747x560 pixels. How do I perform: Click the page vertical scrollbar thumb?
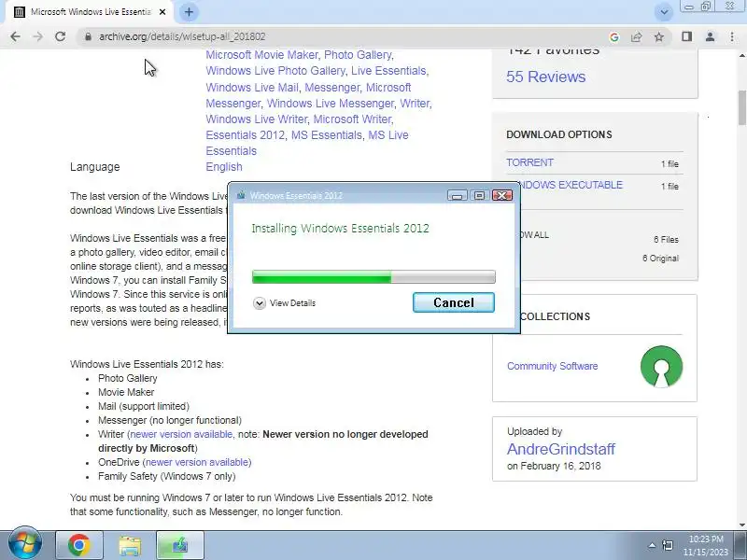(741, 107)
